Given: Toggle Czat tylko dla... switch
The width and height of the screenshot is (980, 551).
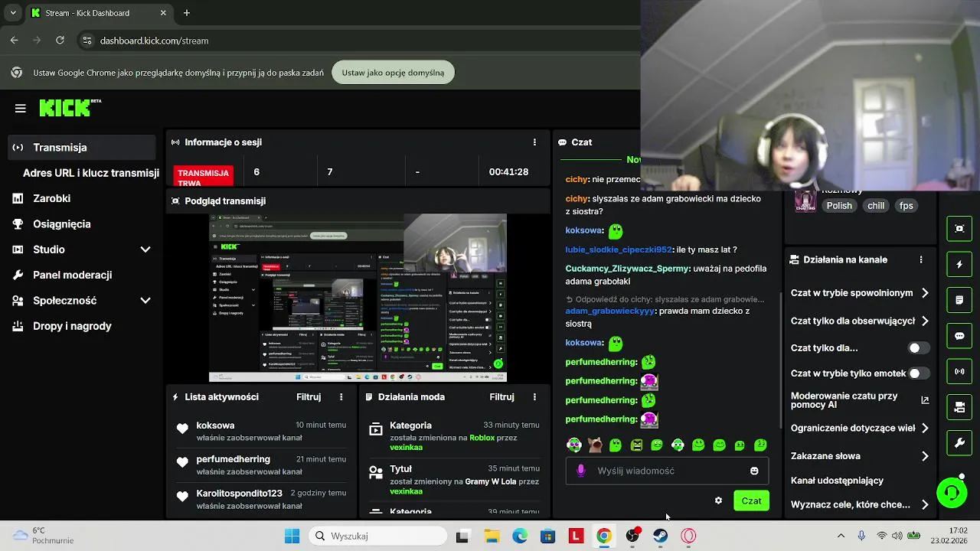Looking at the screenshot, I should (919, 348).
